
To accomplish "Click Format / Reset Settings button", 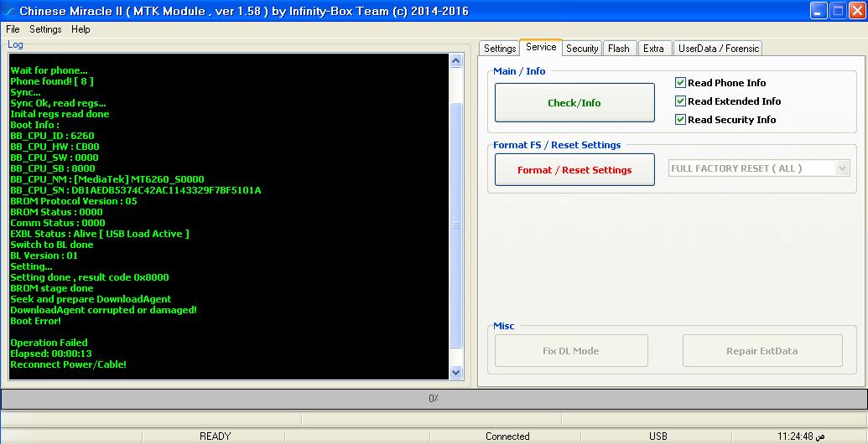I will [574, 170].
